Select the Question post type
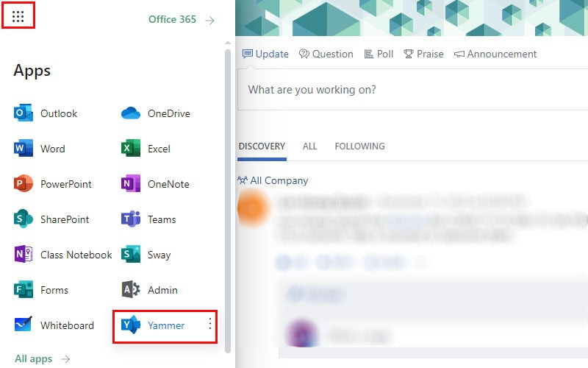Screen dimensions: 588x368 [326, 54]
